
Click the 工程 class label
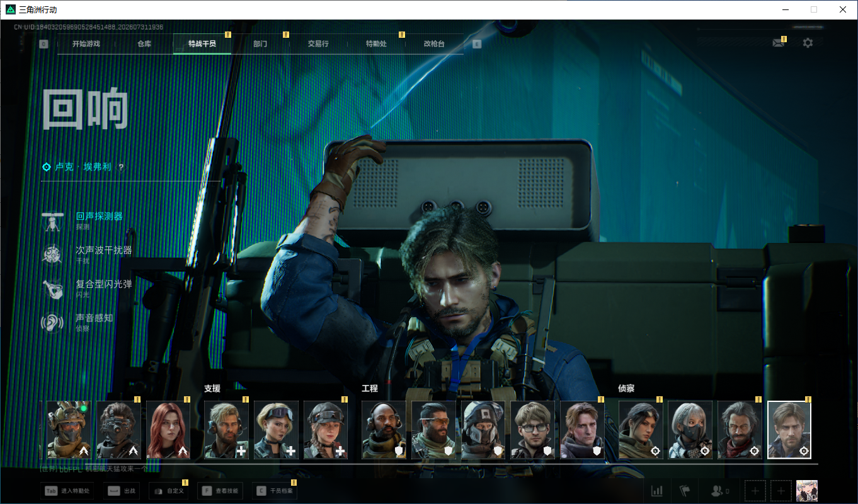pyautogui.click(x=370, y=389)
